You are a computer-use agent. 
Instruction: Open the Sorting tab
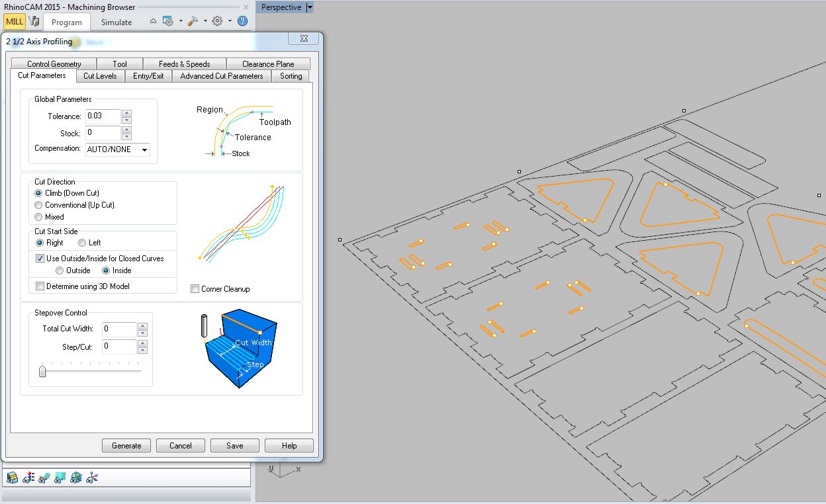pyautogui.click(x=291, y=76)
